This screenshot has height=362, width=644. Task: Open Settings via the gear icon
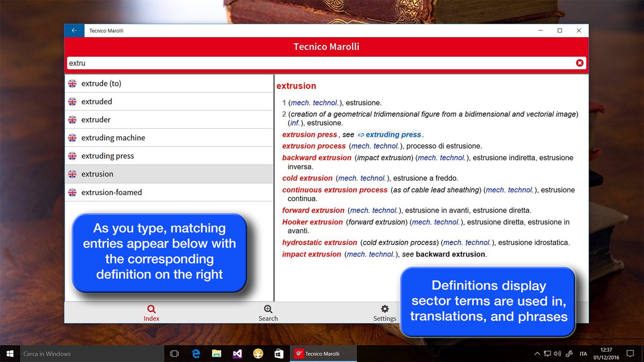(x=384, y=312)
